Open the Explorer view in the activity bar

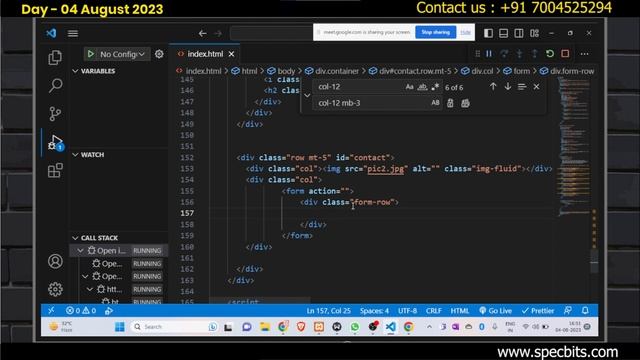point(55,58)
